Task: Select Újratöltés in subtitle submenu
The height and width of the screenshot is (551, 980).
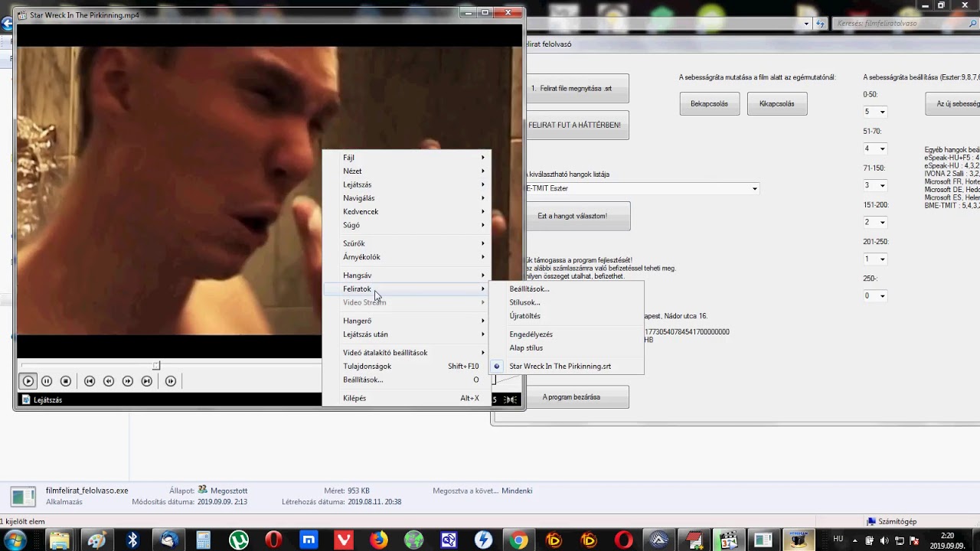Action: tap(567, 316)
